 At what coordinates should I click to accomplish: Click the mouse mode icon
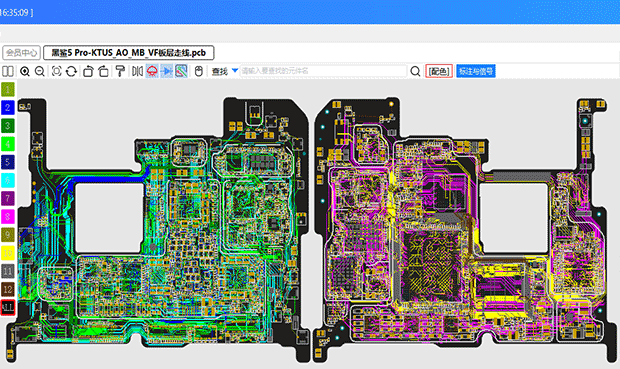199,72
